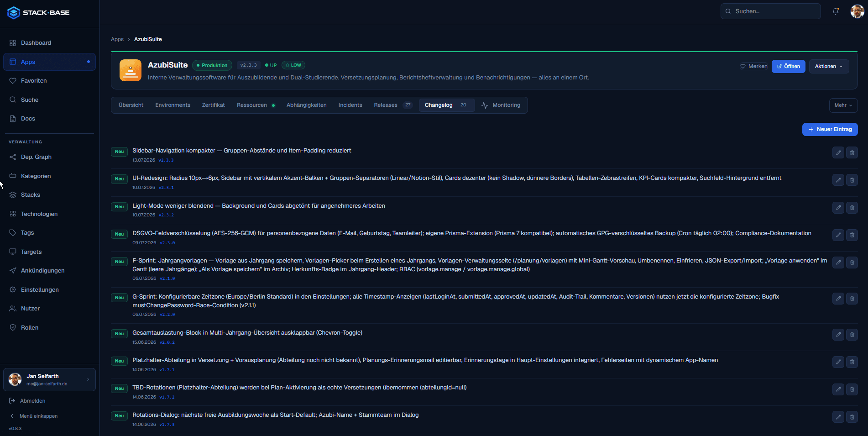The image size is (868, 436).
Task: Go to Ankündigungen in sidebar
Action: pos(49,271)
